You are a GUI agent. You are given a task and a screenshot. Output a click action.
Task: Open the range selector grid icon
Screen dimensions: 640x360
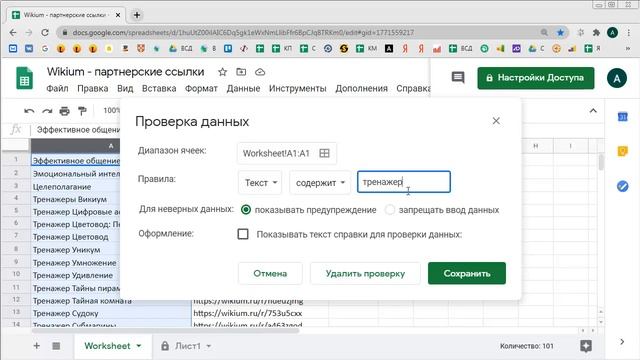pyautogui.click(x=324, y=153)
